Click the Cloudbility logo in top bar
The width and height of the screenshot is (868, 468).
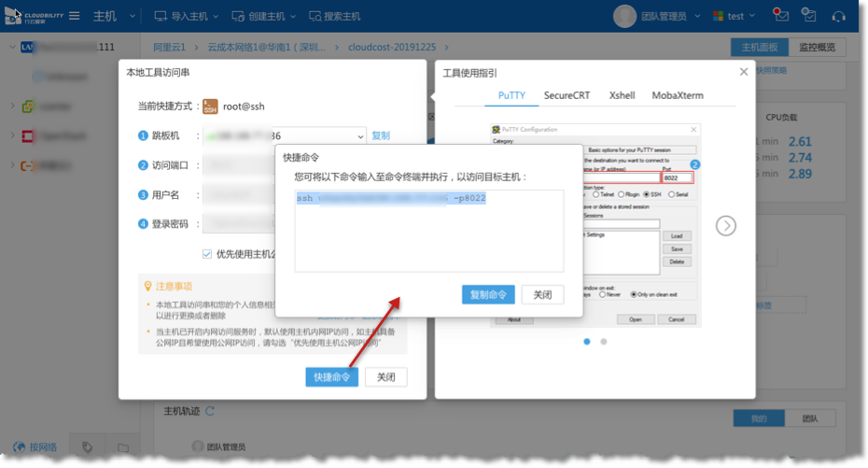pos(35,16)
